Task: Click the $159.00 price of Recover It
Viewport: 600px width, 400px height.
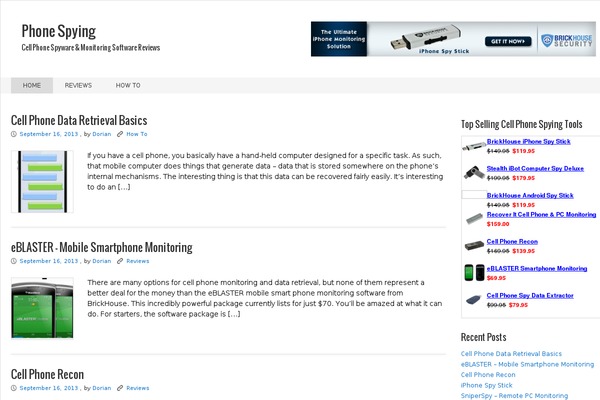Action: coord(498,224)
